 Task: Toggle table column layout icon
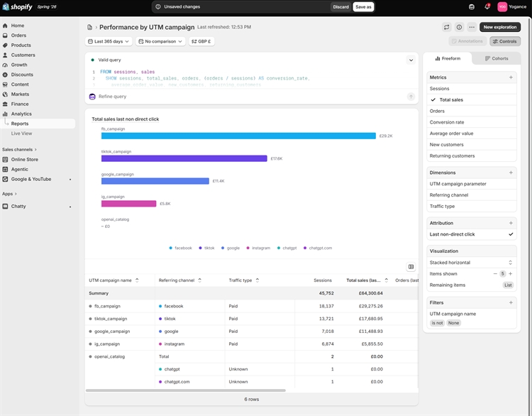(x=411, y=267)
